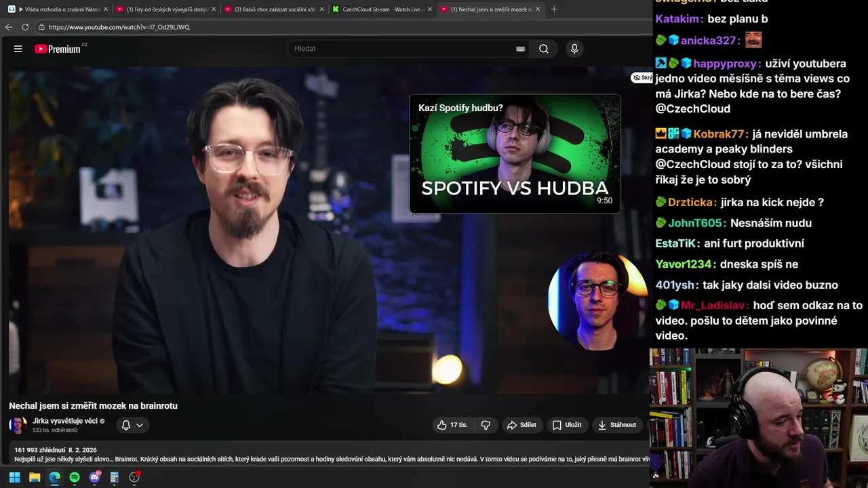Click Katakim username in chat
Viewport: 868px width, 488px height.
677,19
